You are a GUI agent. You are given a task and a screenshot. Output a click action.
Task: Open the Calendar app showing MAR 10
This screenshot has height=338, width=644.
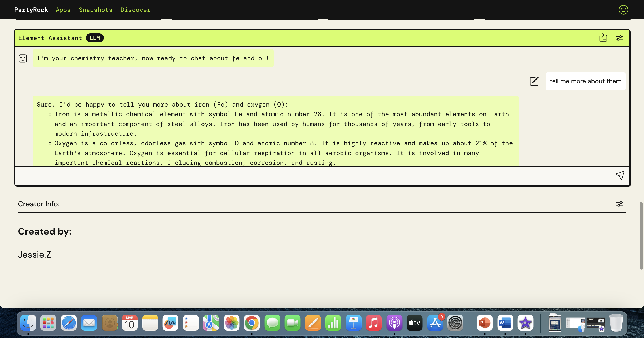(129, 323)
